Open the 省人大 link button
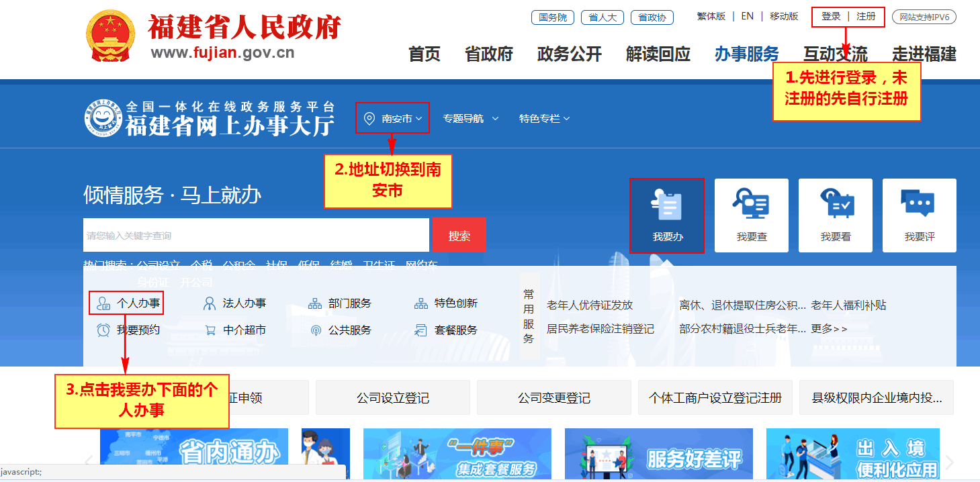Screen dimensions: 980x482 click(x=603, y=17)
